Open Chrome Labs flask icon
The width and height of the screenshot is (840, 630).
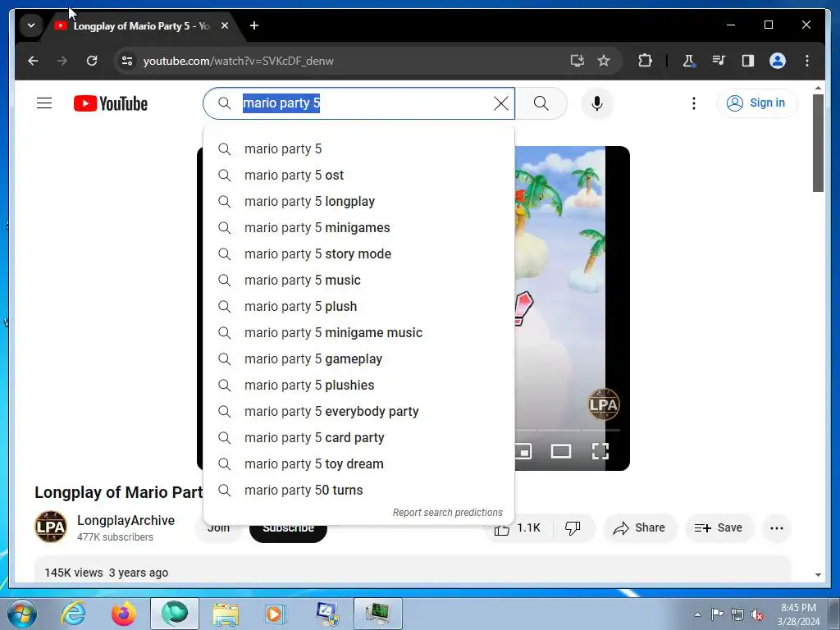[689, 61]
